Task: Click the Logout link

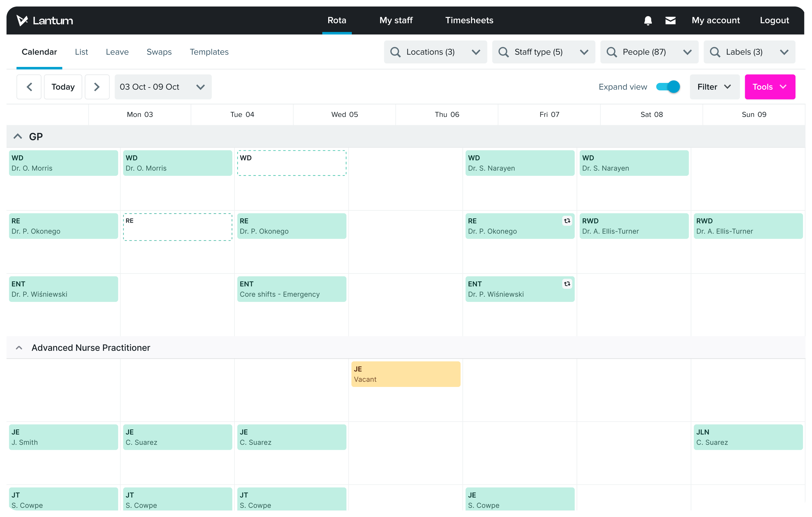Action: pos(774,21)
